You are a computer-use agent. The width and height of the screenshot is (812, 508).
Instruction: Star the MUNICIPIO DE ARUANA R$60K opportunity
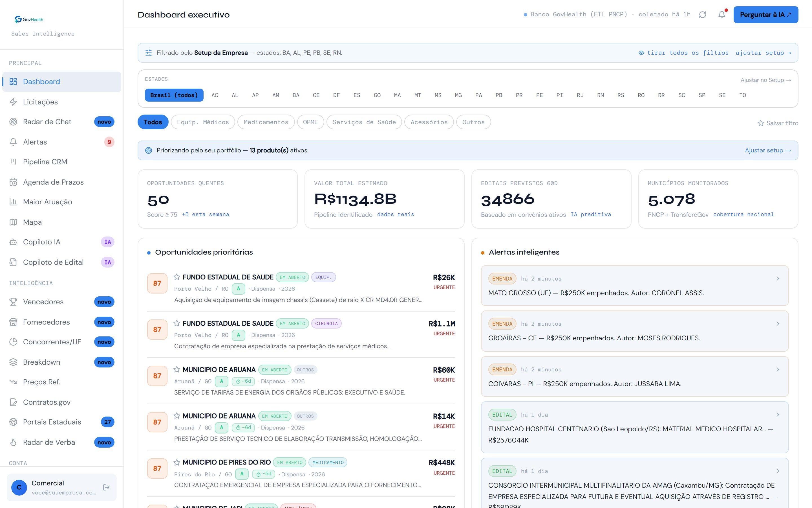tap(177, 370)
